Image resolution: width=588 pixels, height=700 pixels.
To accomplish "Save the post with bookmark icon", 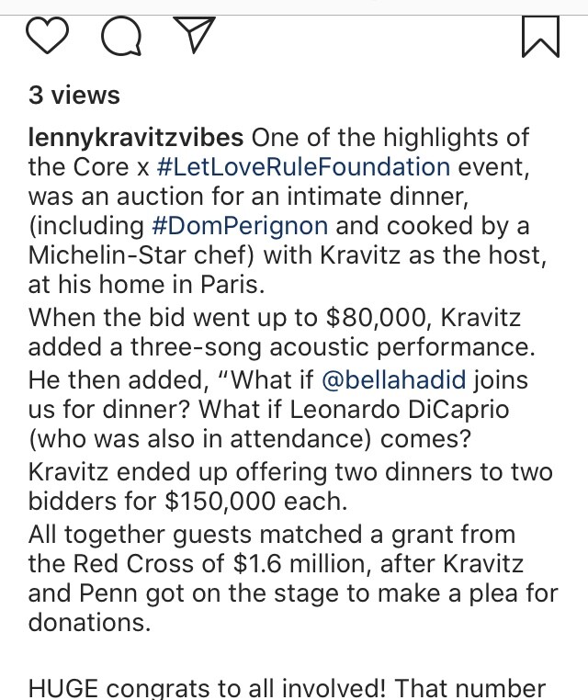I will 540,37.
